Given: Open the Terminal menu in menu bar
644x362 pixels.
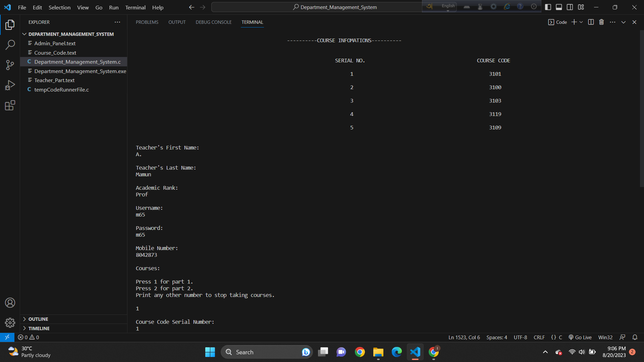Looking at the screenshot, I should coord(135,7).
